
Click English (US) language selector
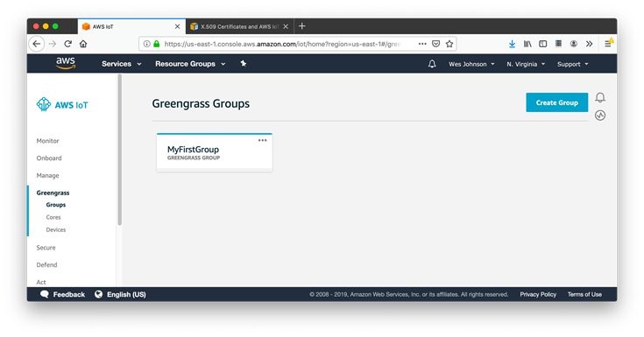(x=126, y=294)
